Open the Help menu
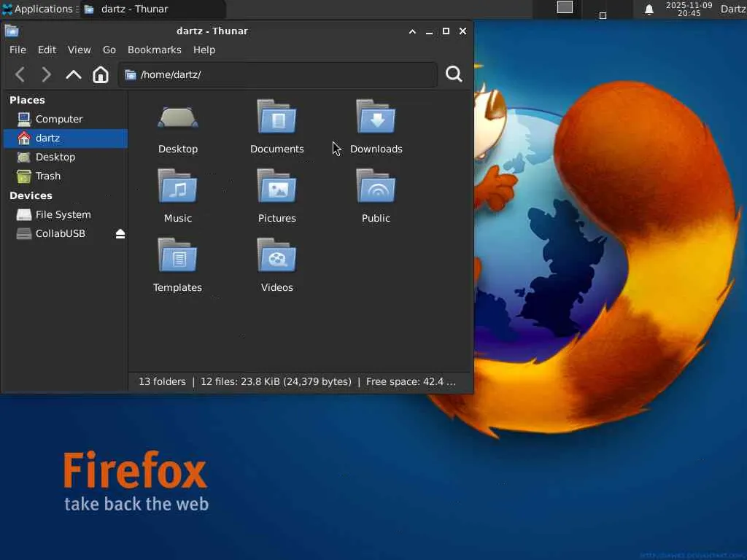Viewport: 747px width, 560px height. tap(204, 50)
